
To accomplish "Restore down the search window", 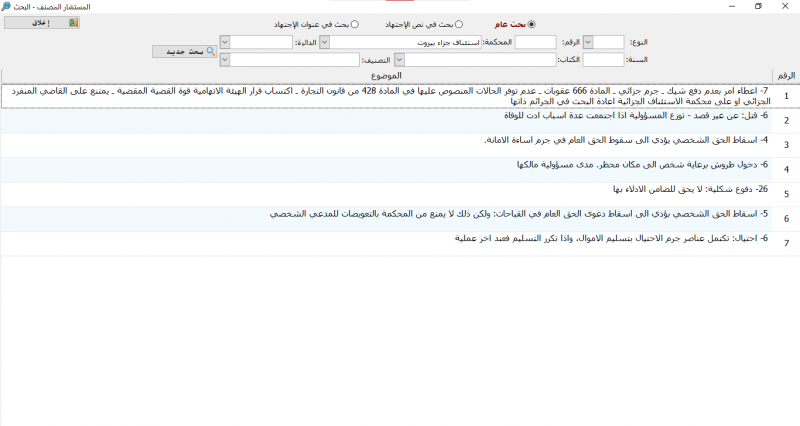I will [759, 6].
